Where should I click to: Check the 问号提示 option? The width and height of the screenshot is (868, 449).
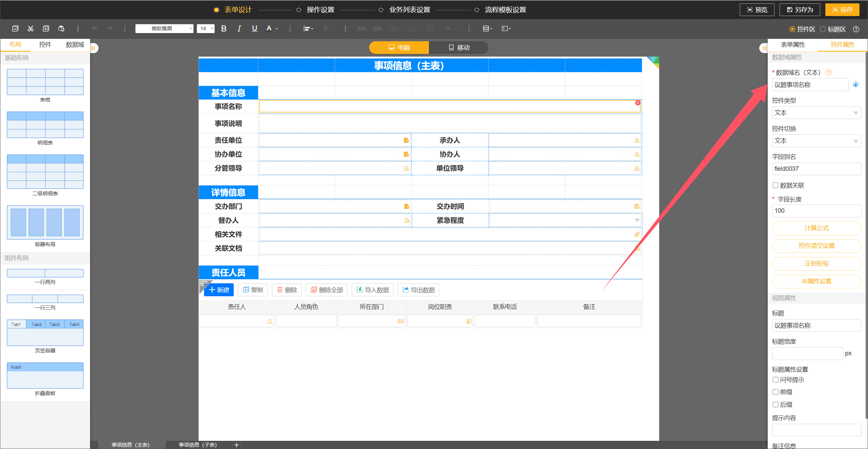(x=776, y=380)
